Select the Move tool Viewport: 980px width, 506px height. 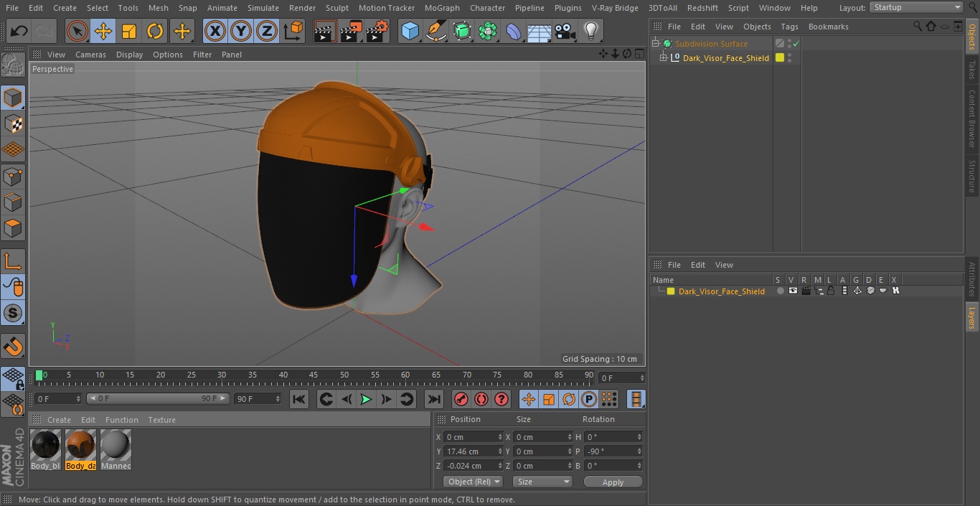[103, 31]
